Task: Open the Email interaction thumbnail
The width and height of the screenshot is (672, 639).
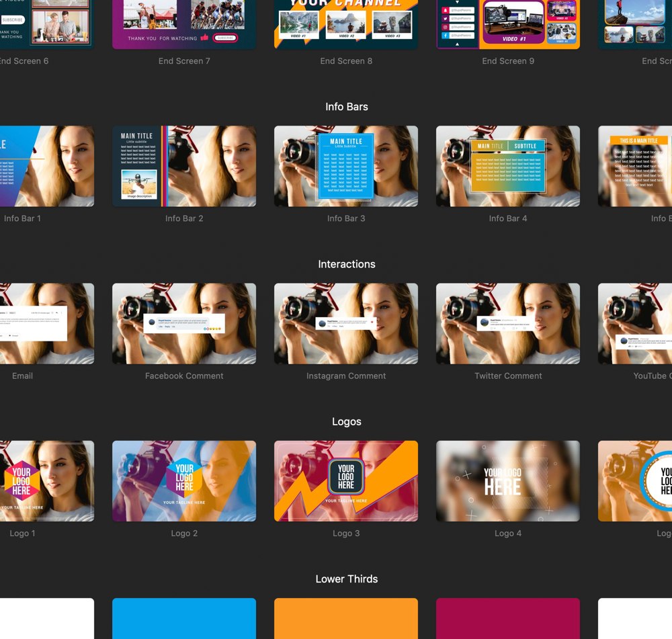Action: pyautogui.click(x=47, y=324)
